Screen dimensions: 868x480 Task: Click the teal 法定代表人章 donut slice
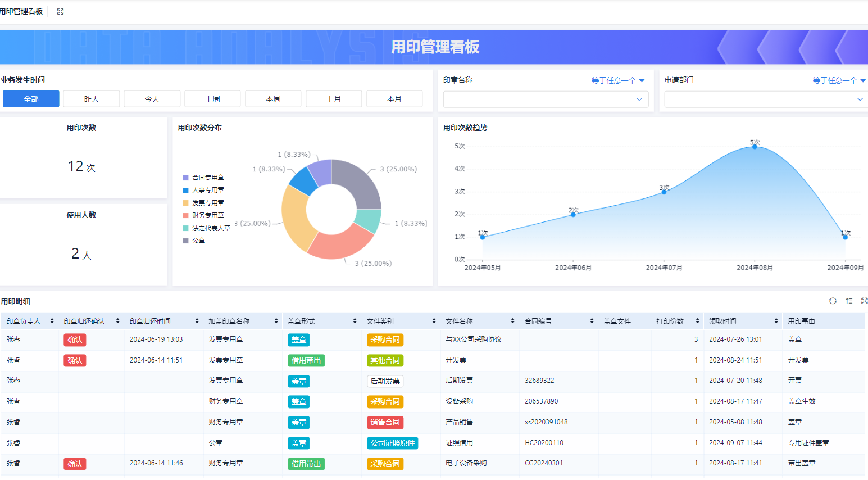click(x=369, y=220)
